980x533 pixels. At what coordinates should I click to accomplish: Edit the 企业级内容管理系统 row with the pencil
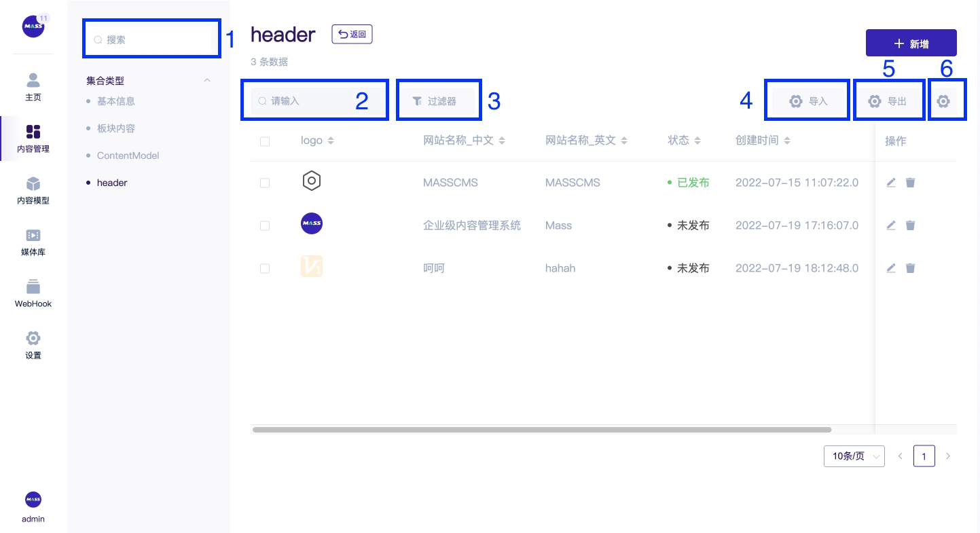[x=891, y=225]
